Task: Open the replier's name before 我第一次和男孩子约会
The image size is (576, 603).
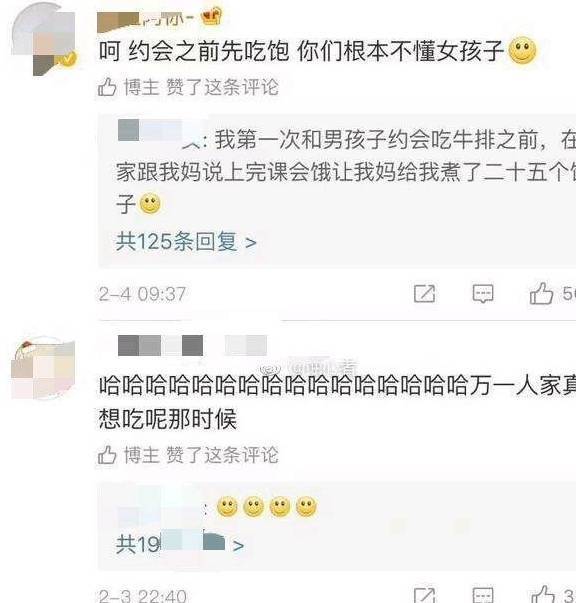Action: (159, 133)
